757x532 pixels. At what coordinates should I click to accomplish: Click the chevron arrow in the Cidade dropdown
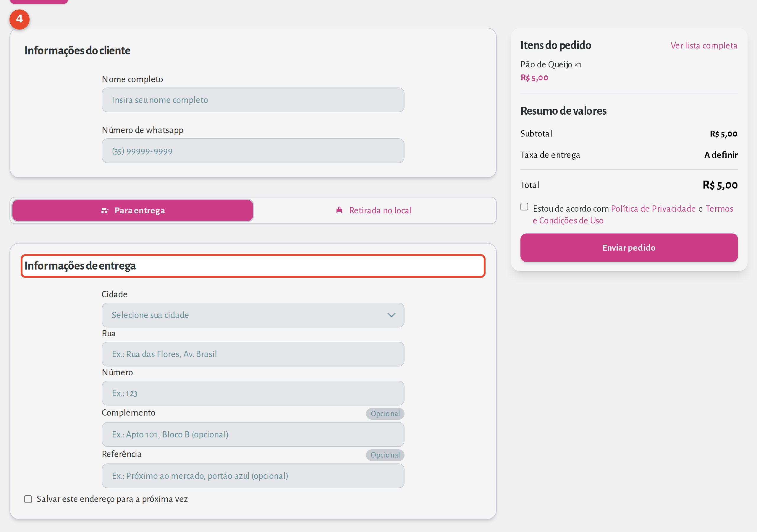391,315
